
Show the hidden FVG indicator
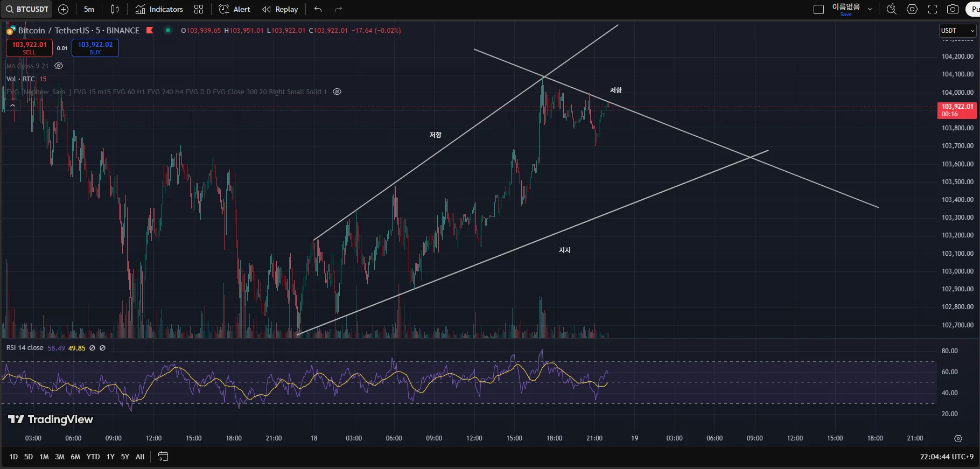pyautogui.click(x=337, y=92)
